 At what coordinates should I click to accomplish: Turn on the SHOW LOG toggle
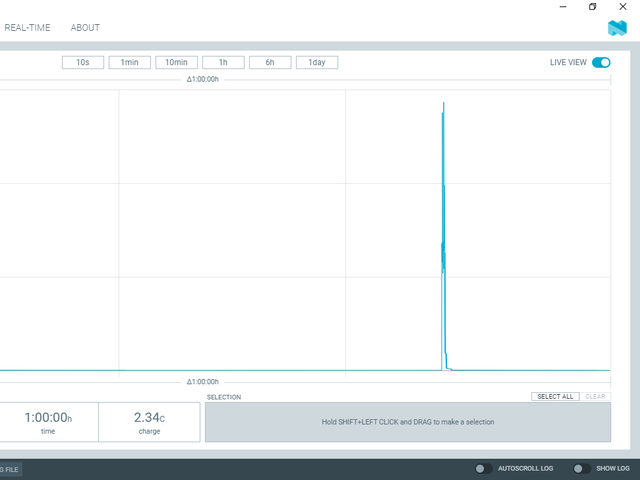tap(578, 468)
